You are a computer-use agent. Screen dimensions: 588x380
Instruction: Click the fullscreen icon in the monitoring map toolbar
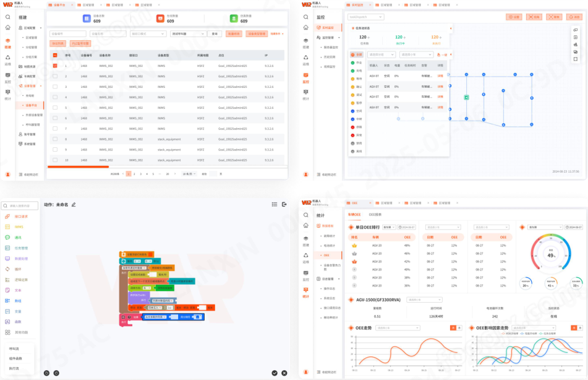575,59
